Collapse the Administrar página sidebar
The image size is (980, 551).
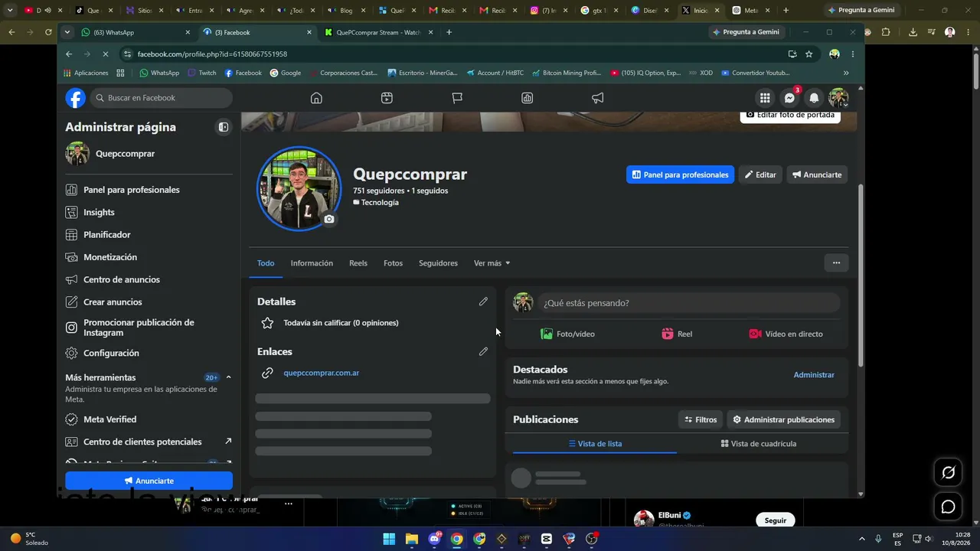point(224,127)
